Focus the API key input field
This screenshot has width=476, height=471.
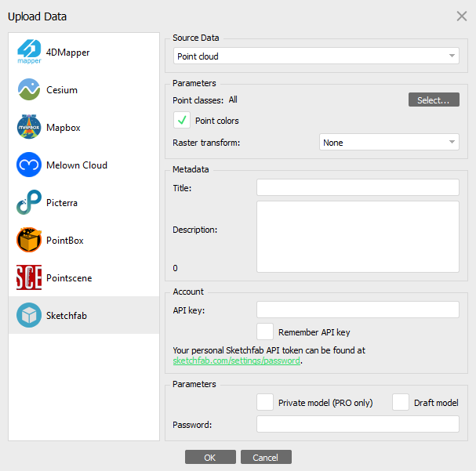[358, 310]
